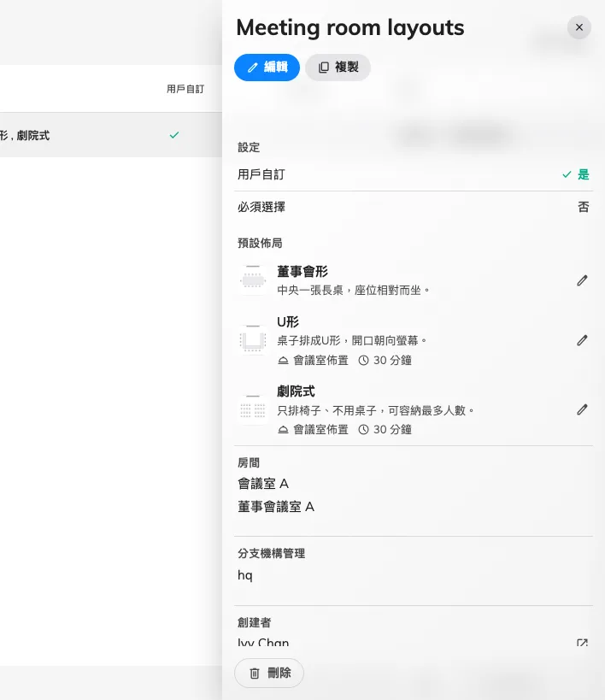Select the 劇院式 layout thumbnail
The width and height of the screenshot is (605, 700).
click(253, 409)
